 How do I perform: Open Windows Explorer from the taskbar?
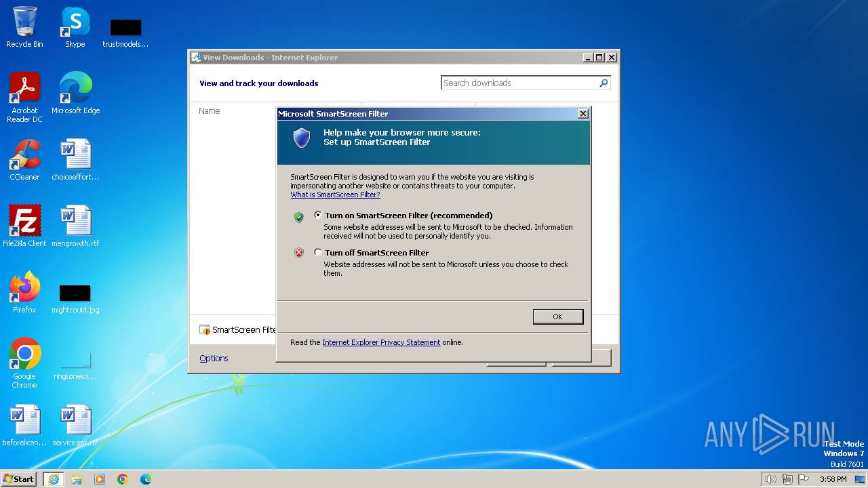tap(77, 479)
